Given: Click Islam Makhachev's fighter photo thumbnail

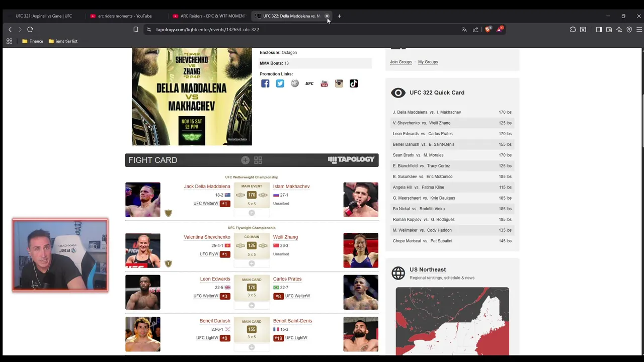Looking at the screenshot, I should tap(361, 200).
